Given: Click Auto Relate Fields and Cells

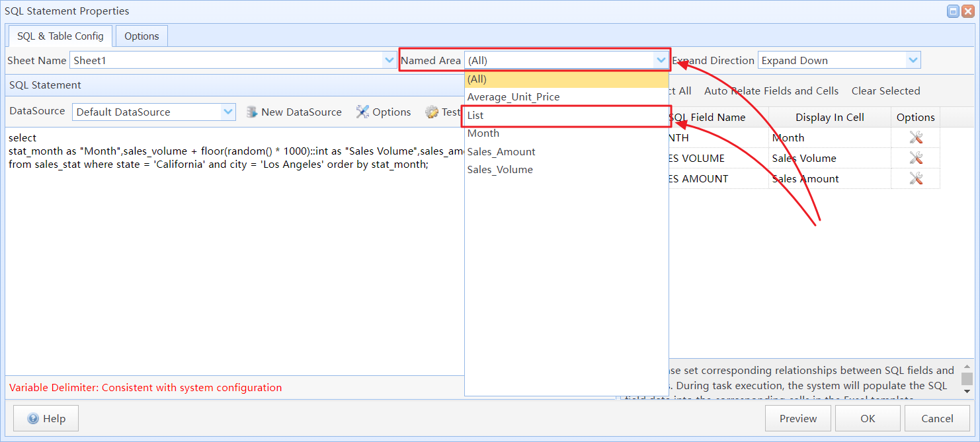Looking at the screenshot, I should [x=771, y=91].
